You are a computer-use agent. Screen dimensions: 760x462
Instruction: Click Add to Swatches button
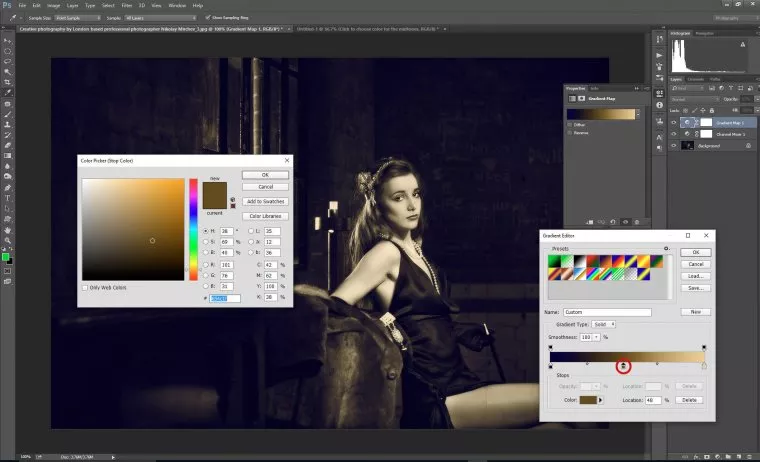(x=265, y=201)
